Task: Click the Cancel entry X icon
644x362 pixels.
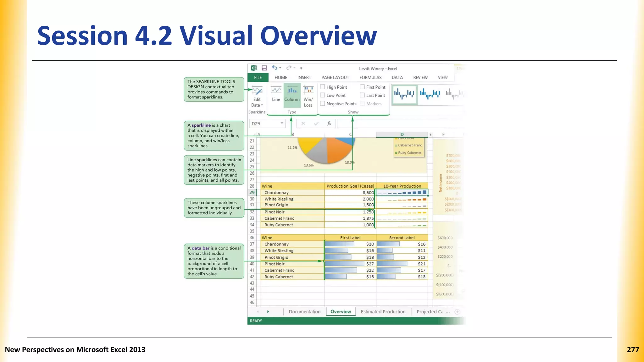Action: pos(303,123)
